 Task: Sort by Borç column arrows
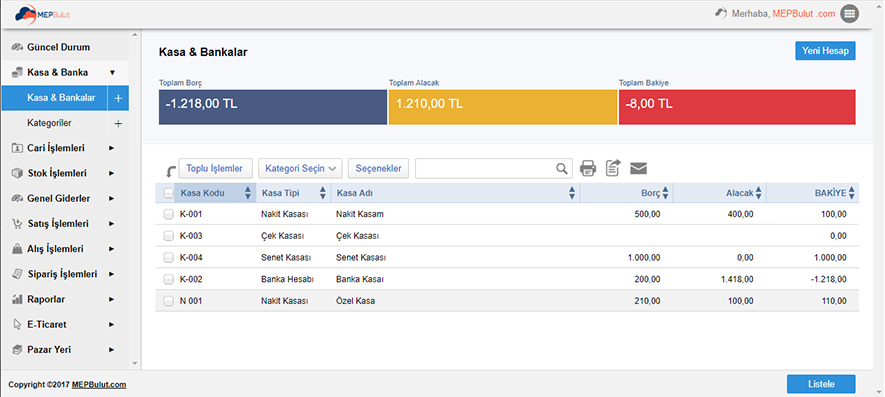tap(665, 193)
